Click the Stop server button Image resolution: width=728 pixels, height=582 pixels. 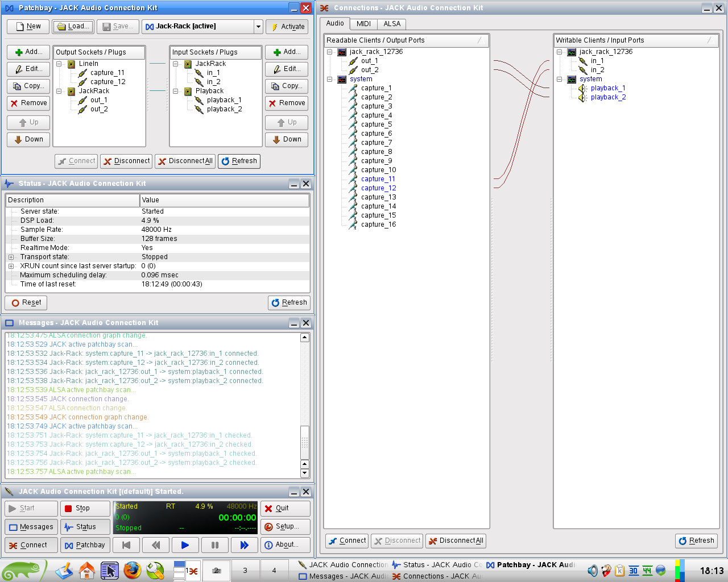click(85, 508)
